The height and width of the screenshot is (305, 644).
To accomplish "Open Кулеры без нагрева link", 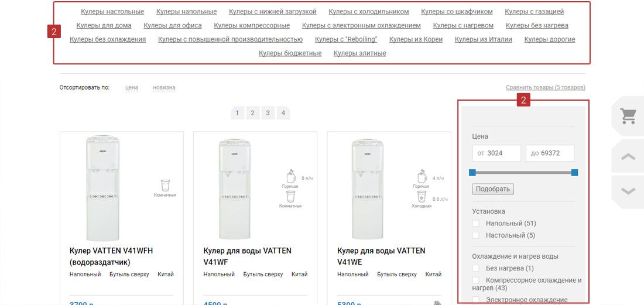I will [537, 25].
